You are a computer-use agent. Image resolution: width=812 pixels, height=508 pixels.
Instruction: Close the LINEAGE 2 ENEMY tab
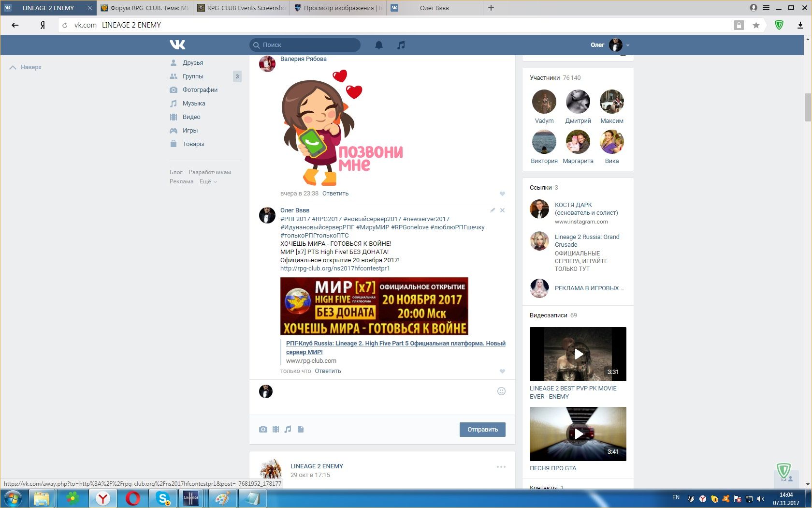89,8
